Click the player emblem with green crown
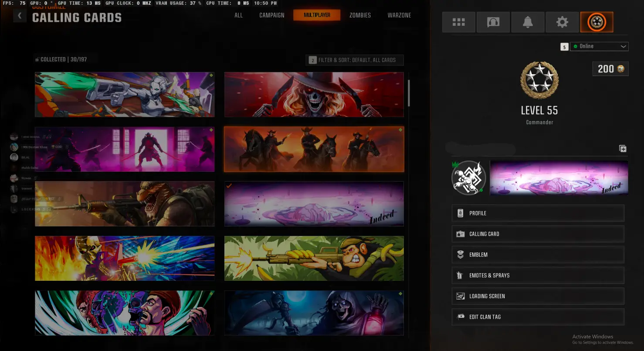The image size is (644, 351). 468,177
